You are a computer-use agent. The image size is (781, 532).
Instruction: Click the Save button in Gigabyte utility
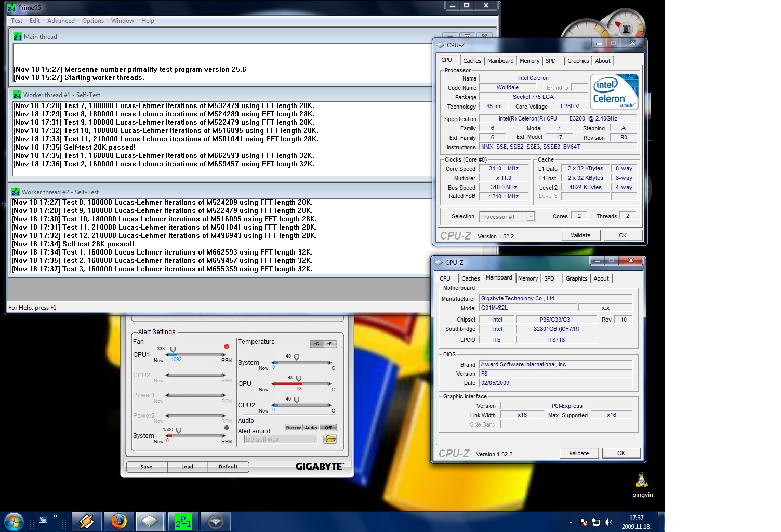pos(147,467)
